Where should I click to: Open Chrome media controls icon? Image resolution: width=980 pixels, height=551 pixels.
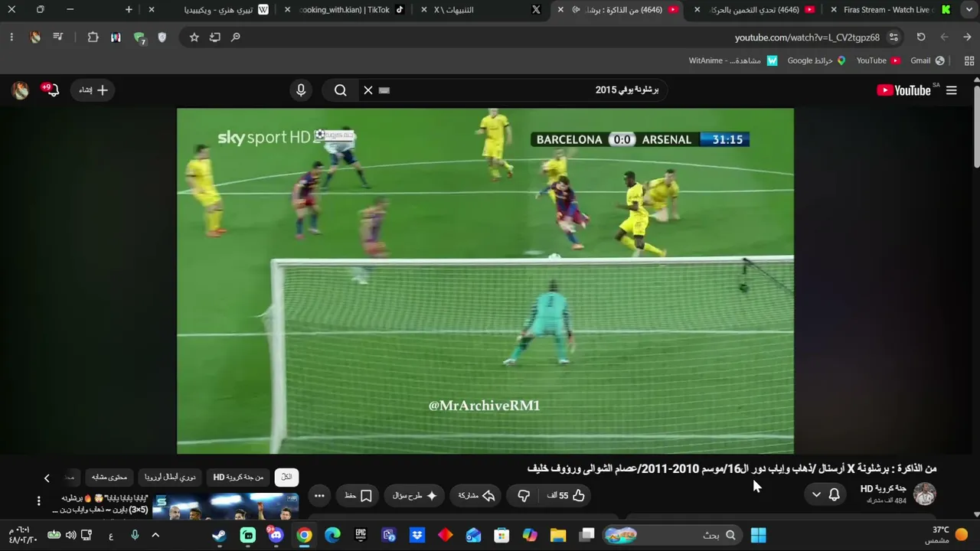tap(58, 37)
